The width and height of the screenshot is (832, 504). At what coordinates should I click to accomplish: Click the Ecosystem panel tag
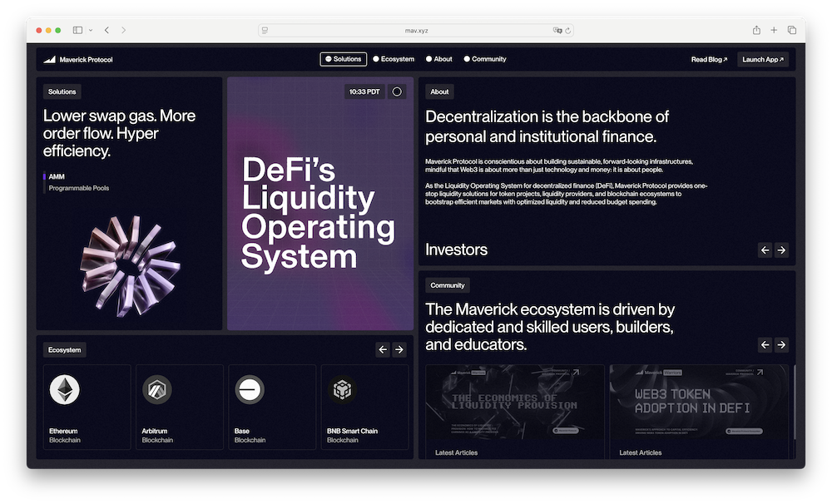(65, 350)
